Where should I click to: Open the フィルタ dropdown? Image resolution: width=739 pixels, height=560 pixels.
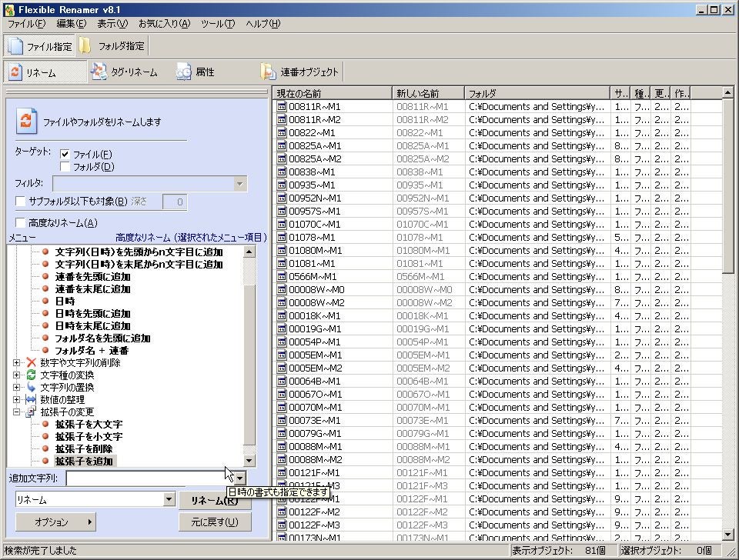(x=239, y=184)
